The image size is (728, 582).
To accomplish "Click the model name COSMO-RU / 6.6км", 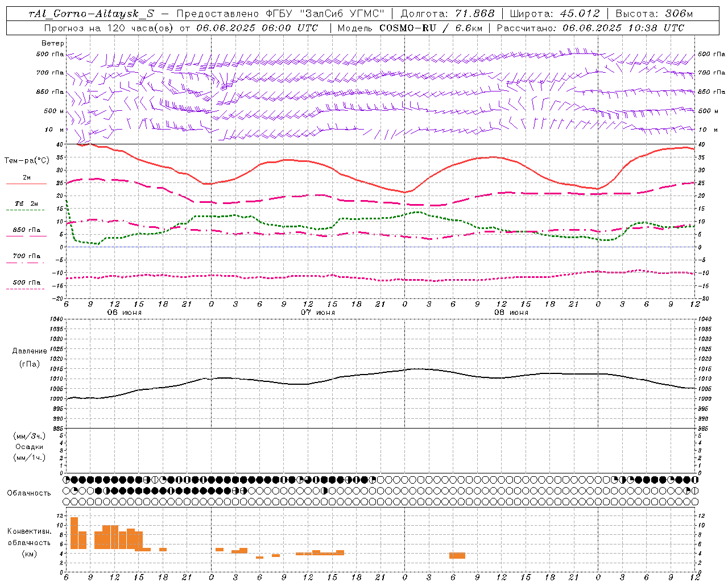I will [x=432, y=27].
